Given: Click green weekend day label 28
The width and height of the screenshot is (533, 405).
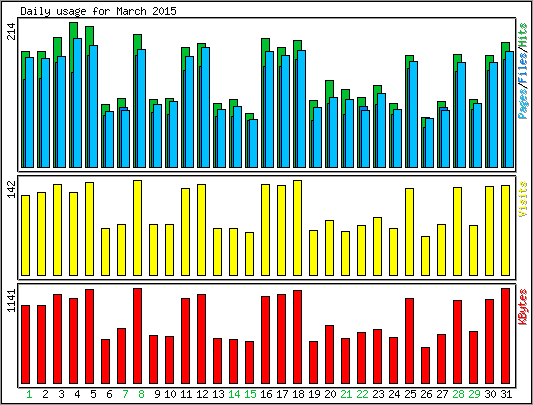Looking at the screenshot, I should [x=458, y=394].
